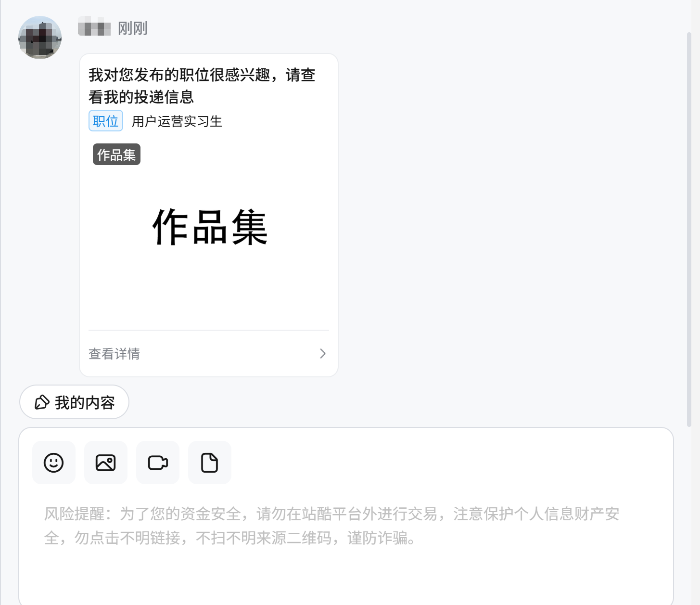Open the emoji picker icon

pyautogui.click(x=54, y=463)
